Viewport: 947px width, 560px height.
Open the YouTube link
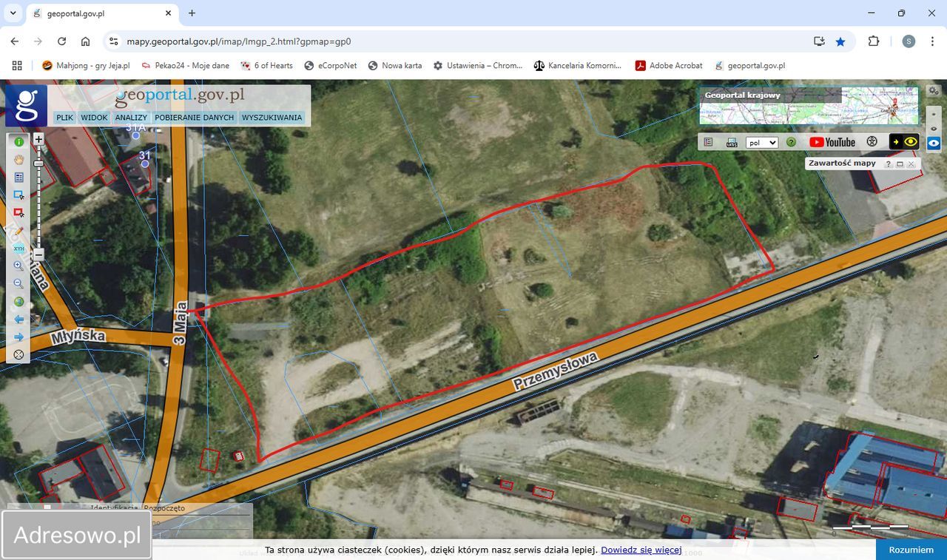832,142
